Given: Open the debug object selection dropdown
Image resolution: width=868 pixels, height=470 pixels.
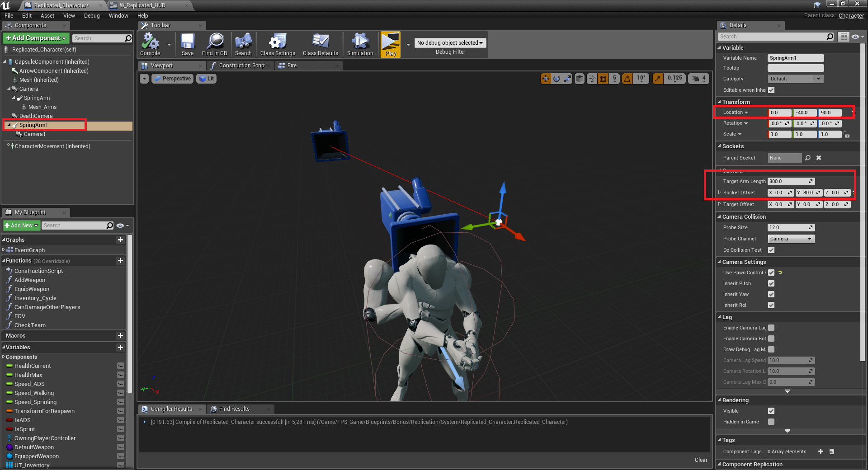Looking at the screenshot, I should pos(450,42).
